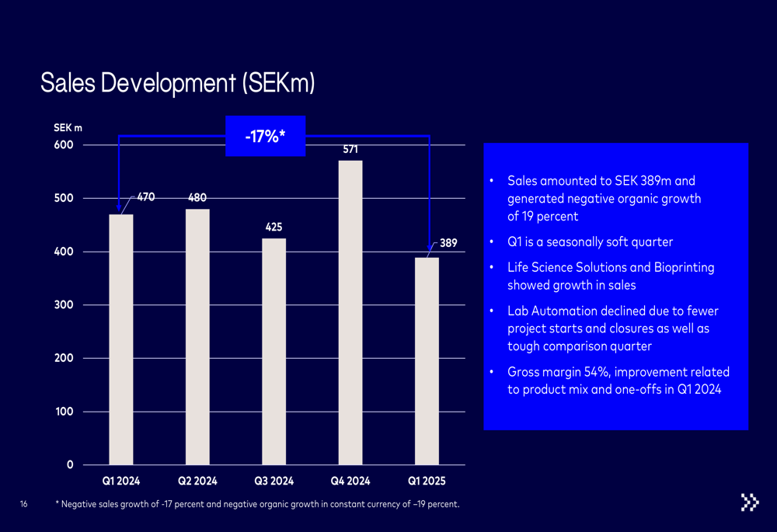This screenshot has width=777, height=532.
Task: Click the data label 389
Action: (x=448, y=243)
